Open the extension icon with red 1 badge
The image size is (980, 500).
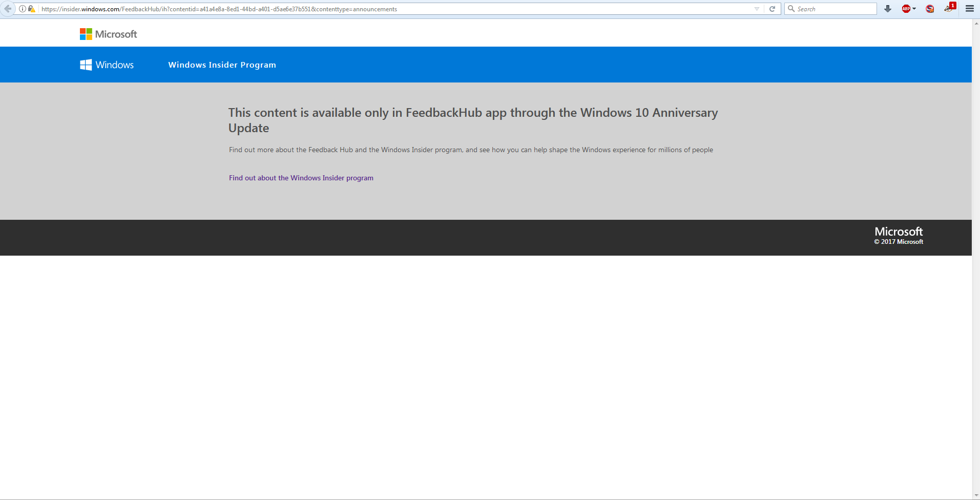[950, 7]
